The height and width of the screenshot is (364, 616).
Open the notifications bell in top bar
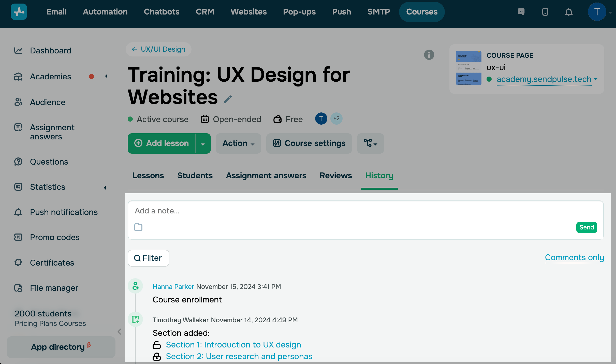coord(568,12)
